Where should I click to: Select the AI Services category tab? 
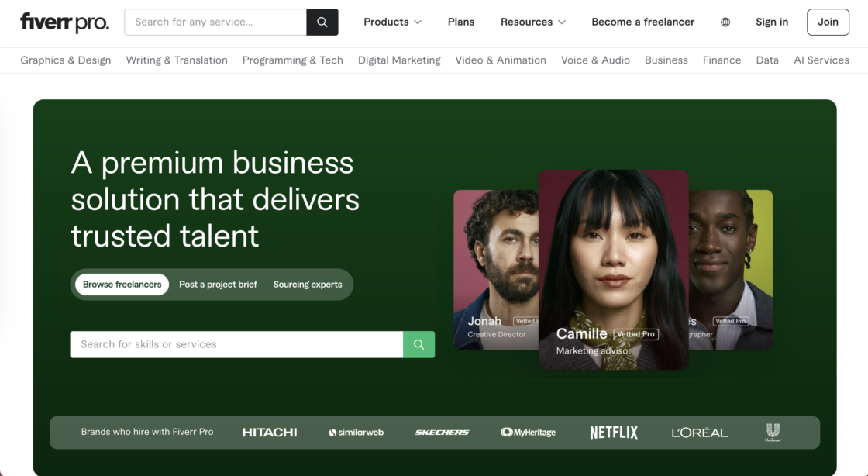[x=821, y=60]
